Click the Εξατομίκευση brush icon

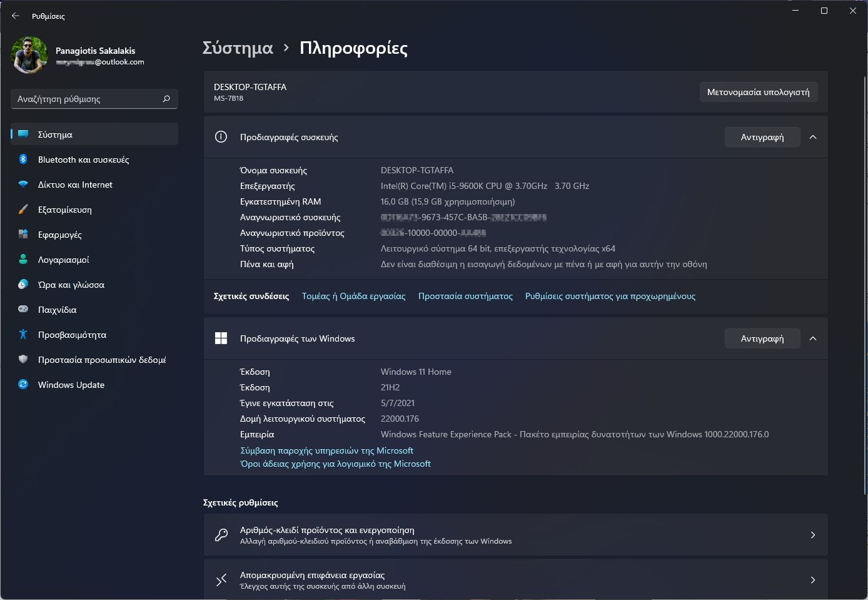click(x=23, y=210)
